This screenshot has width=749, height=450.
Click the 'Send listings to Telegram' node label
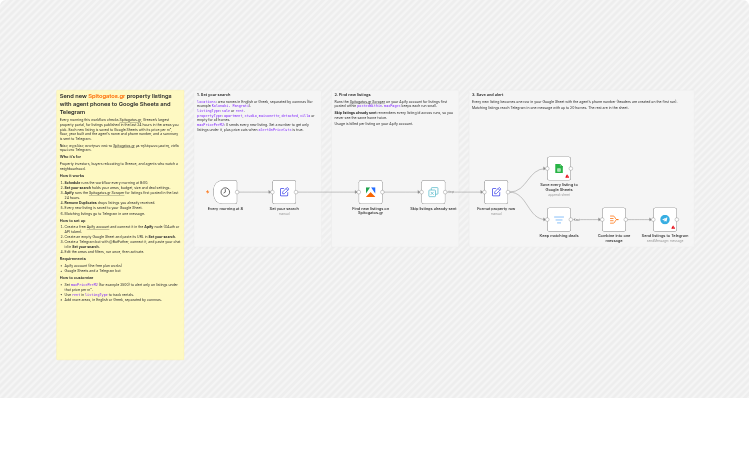tap(665, 236)
